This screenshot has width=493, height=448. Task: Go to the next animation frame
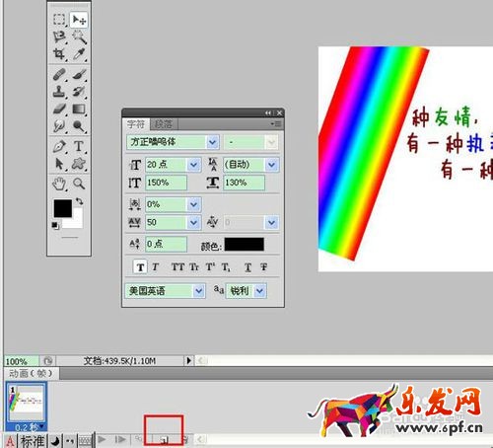click(120, 439)
